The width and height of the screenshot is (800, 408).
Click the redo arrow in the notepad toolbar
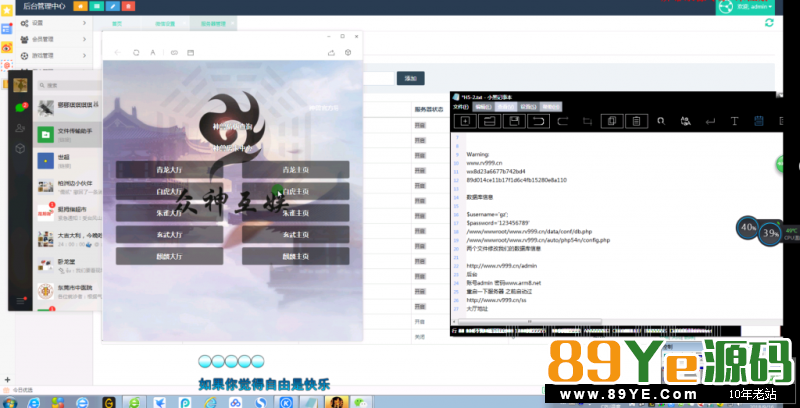coord(563,121)
